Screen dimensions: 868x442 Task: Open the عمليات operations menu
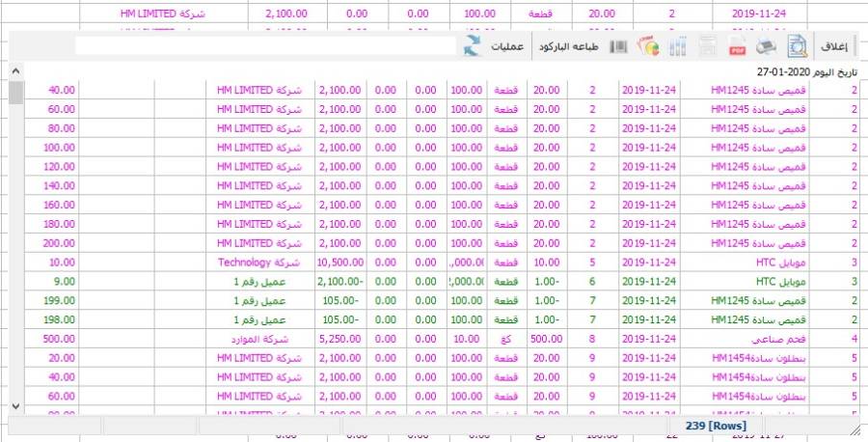pos(507,47)
